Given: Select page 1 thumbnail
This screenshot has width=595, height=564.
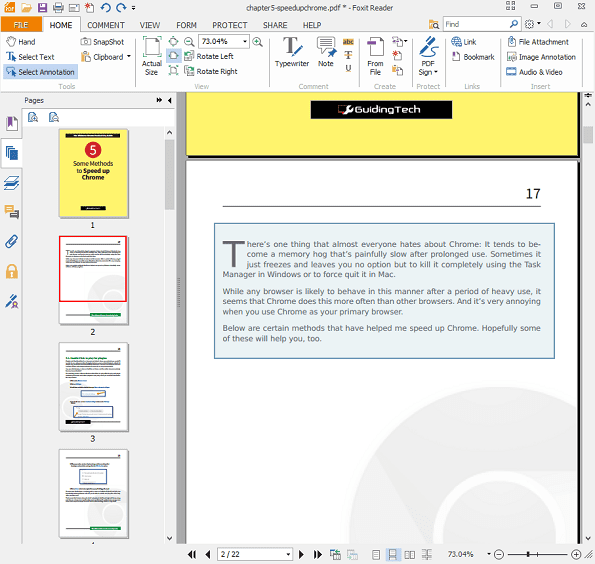Looking at the screenshot, I should pyautogui.click(x=94, y=173).
